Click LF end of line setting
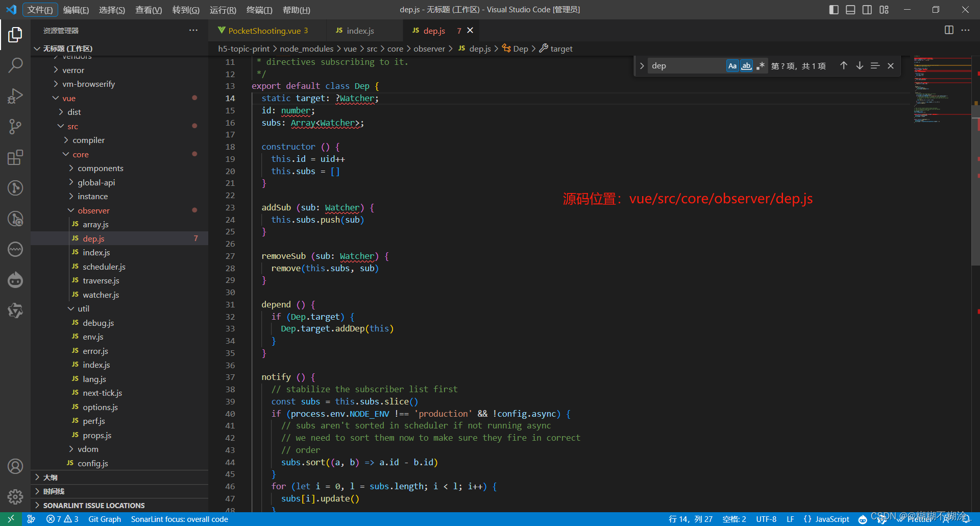 coord(790,519)
